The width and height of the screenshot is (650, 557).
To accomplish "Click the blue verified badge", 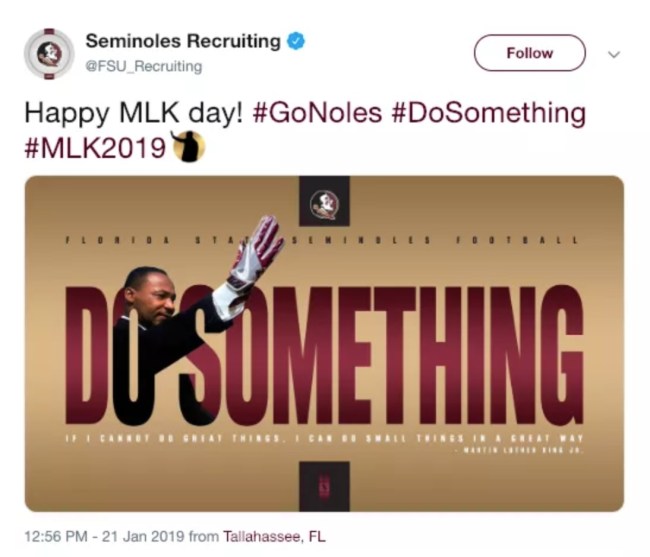I will (297, 42).
